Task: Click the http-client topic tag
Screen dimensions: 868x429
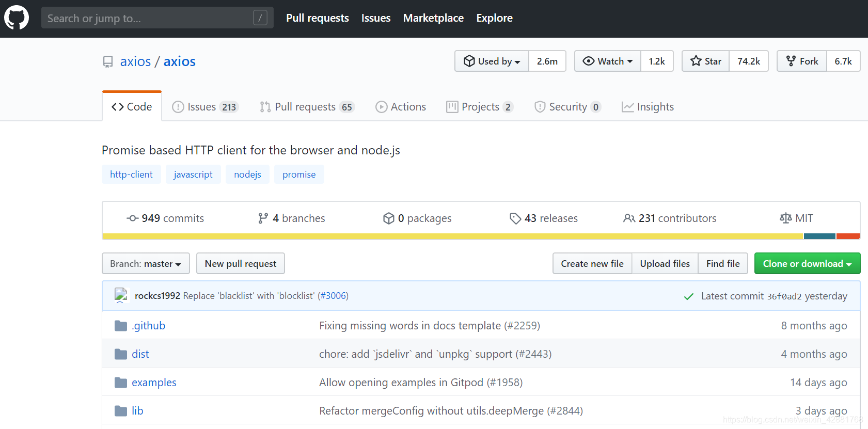Action: pos(131,174)
